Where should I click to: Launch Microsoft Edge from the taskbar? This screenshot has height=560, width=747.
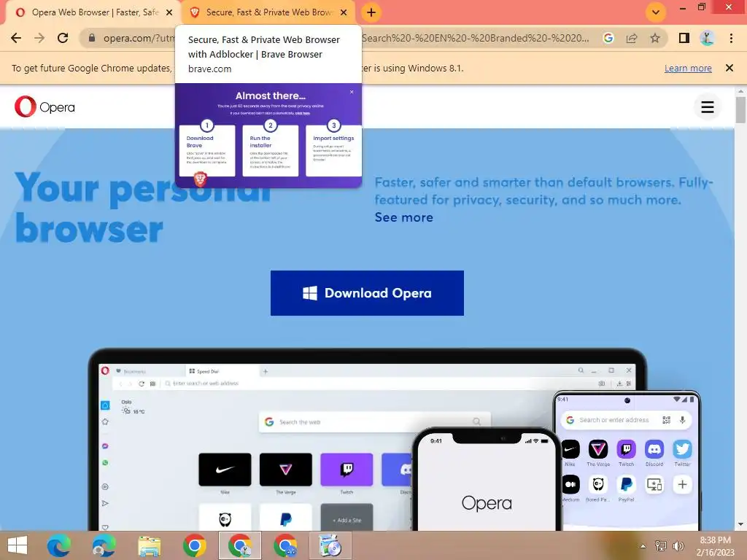(58, 545)
